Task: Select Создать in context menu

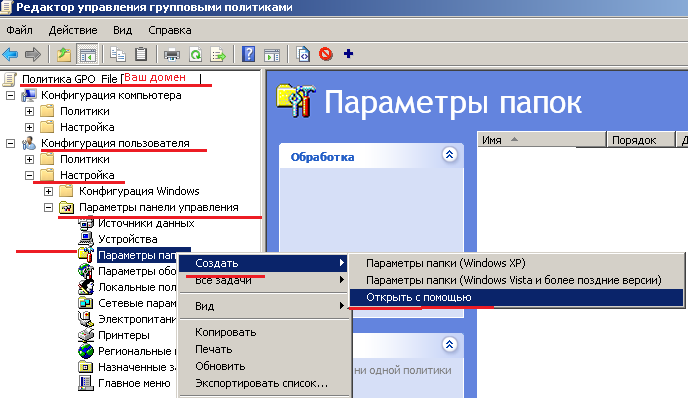Action: tap(263, 263)
